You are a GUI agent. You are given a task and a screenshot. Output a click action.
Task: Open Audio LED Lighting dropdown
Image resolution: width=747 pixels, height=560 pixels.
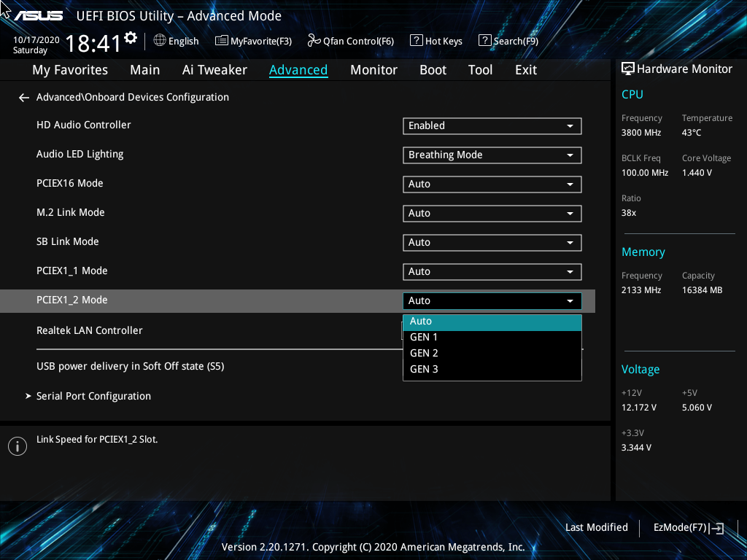492,155
